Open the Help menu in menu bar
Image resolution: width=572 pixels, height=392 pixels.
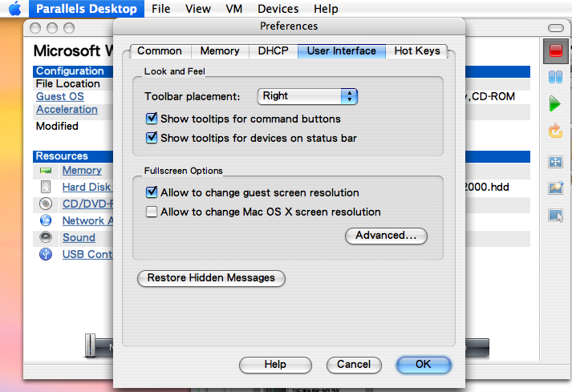click(x=326, y=8)
